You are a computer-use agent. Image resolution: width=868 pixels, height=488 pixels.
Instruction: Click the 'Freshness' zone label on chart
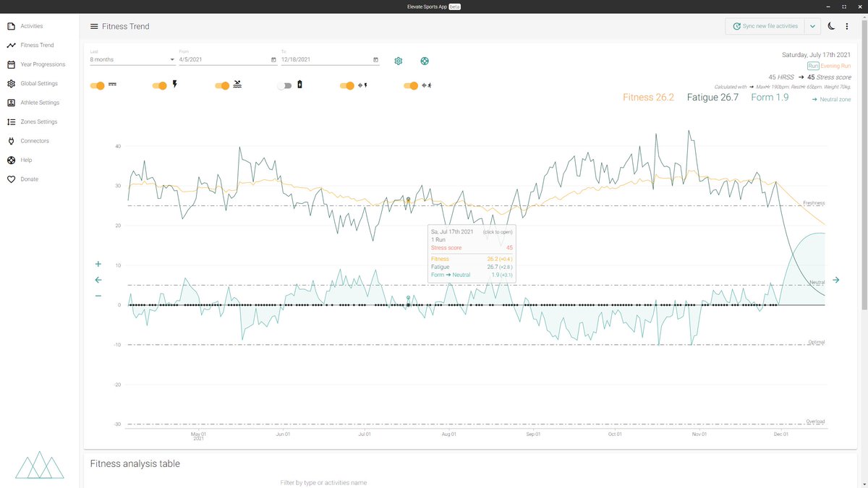814,203
